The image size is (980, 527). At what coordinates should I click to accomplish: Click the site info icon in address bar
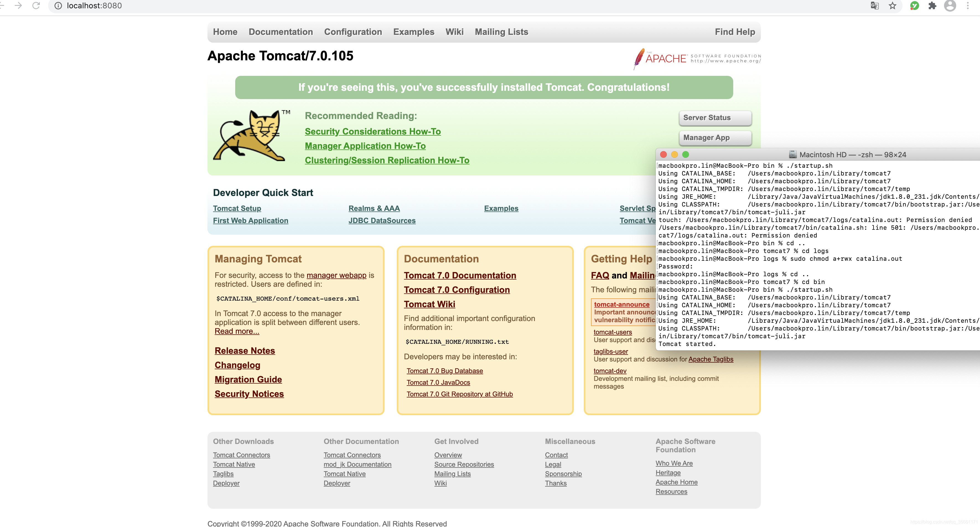coord(58,6)
